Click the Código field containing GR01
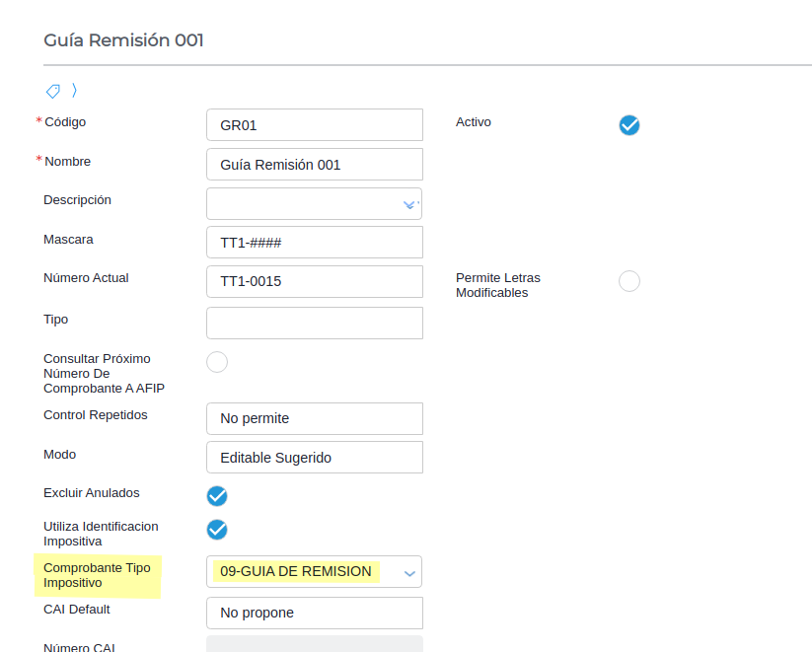Screen dimensions: 812x652 click(314, 125)
